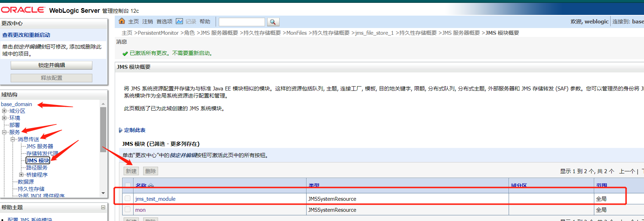644x221 pixels.
Task: Collapse the 帮助主题 panel
Action: click(x=103, y=208)
